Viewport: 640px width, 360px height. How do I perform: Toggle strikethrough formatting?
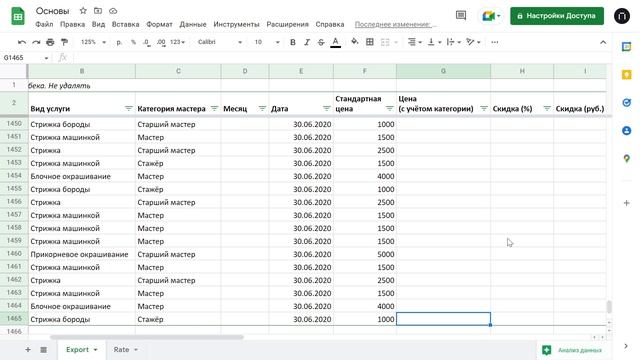click(321, 42)
